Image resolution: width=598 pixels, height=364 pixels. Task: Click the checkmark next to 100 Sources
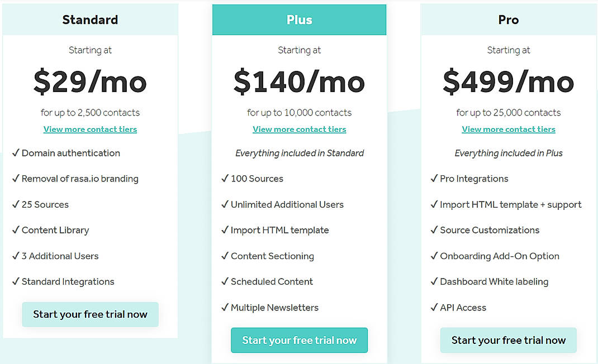(225, 179)
